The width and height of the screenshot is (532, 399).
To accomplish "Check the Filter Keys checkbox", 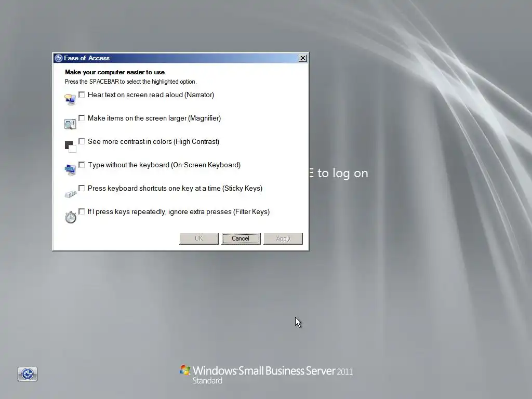I will [82, 212].
